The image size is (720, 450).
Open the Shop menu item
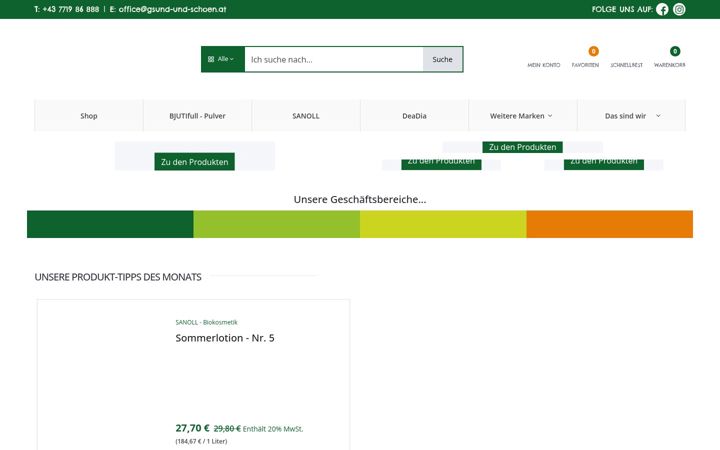coord(89,116)
